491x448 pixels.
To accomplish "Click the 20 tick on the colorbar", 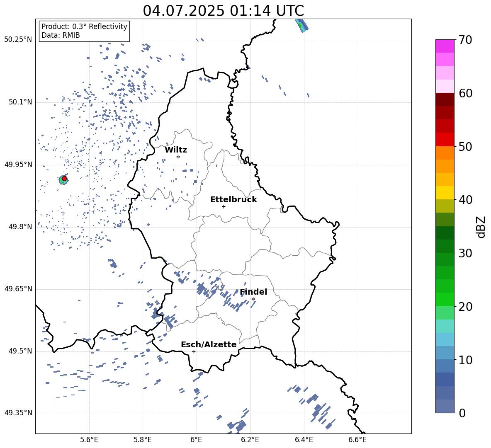I will (x=465, y=307).
